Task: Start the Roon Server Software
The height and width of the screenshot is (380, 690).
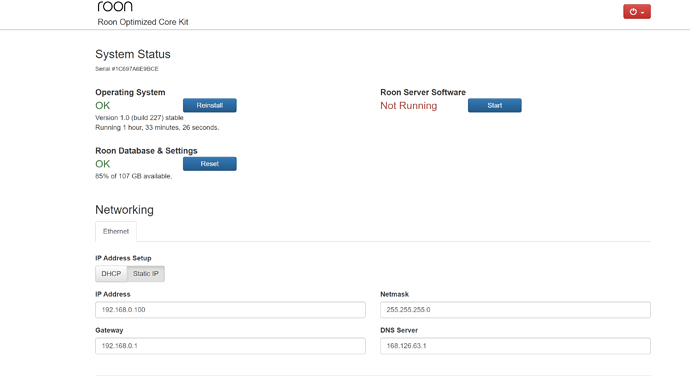Action: (495, 105)
